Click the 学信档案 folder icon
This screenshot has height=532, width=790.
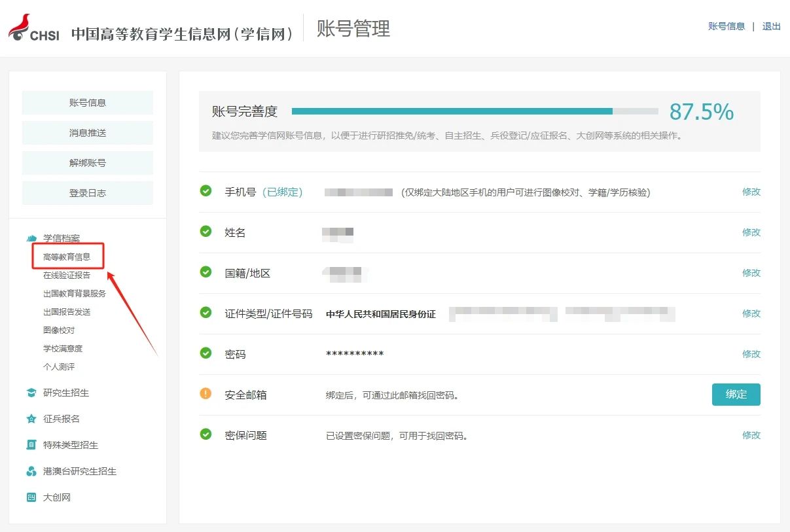(31, 239)
